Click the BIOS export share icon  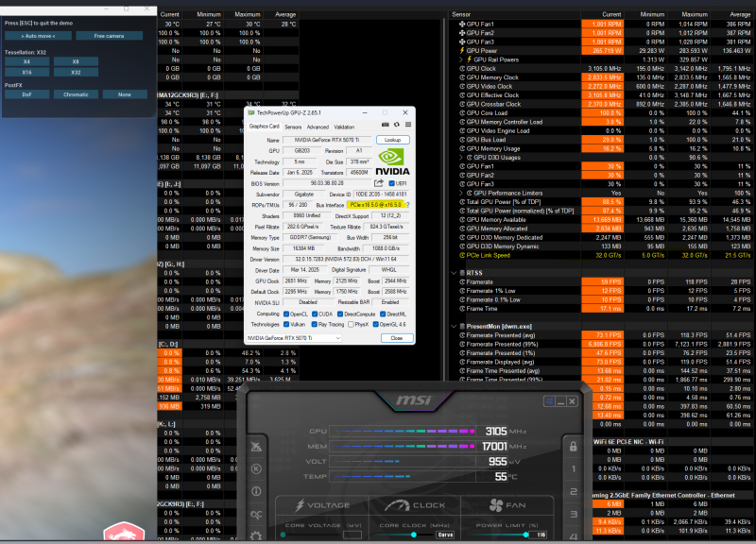point(379,183)
